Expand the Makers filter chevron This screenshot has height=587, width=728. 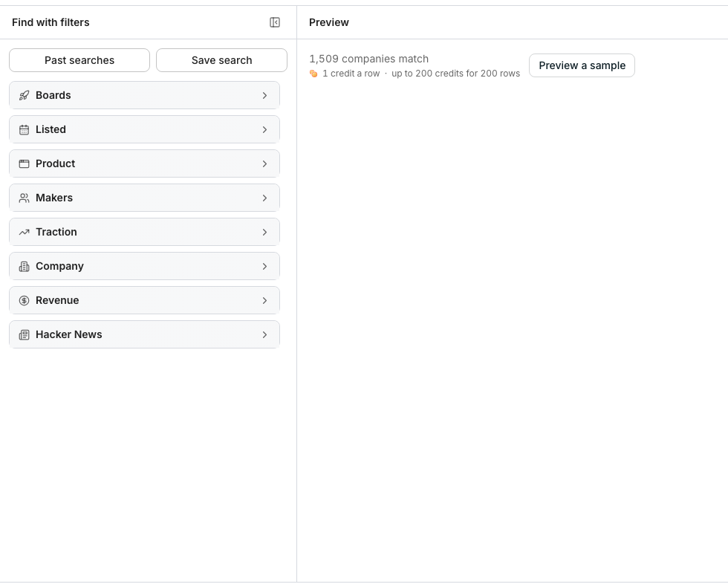pyautogui.click(x=264, y=198)
